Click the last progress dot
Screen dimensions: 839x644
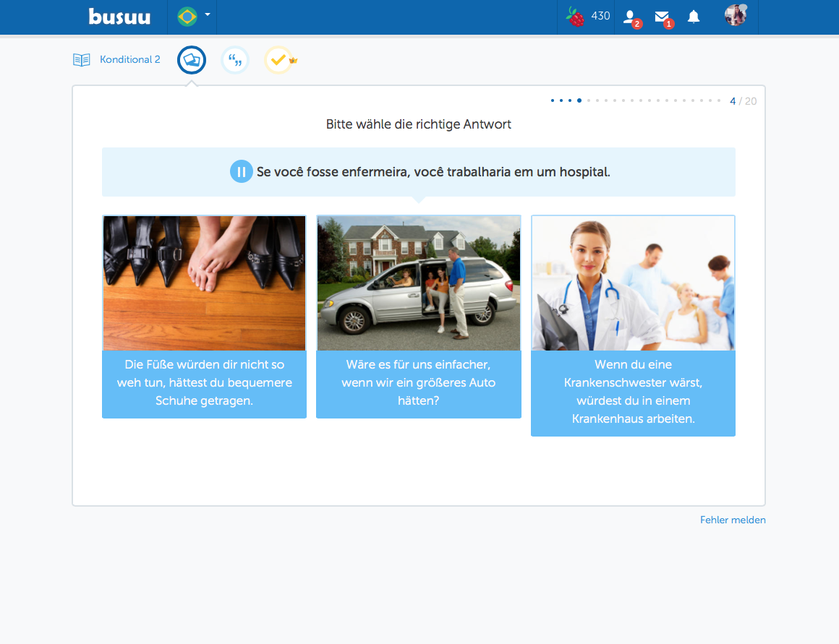[x=719, y=100]
